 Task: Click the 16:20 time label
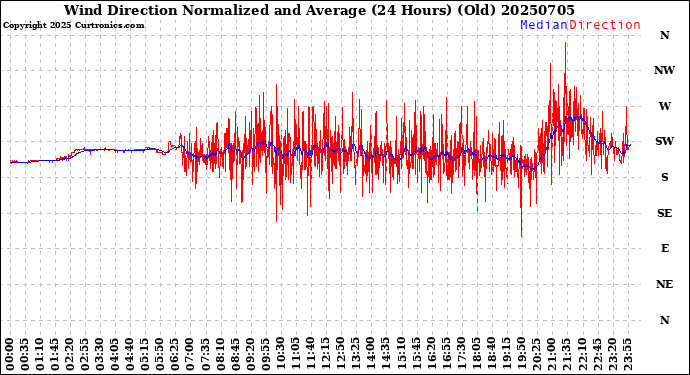tap(431, 354)
